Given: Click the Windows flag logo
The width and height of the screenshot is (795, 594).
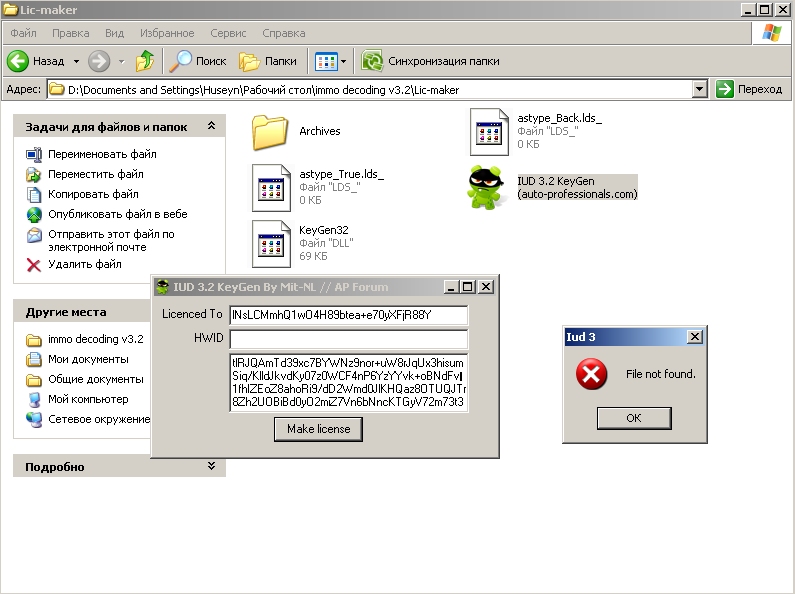Looking at the screenshot, I should click(771, 33).
